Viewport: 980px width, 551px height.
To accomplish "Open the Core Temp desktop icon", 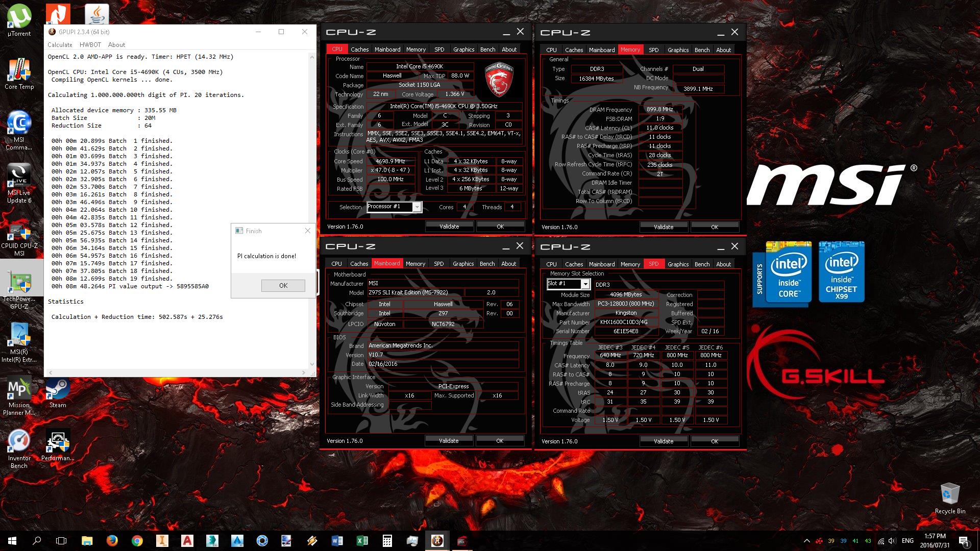I will (19, 74).
